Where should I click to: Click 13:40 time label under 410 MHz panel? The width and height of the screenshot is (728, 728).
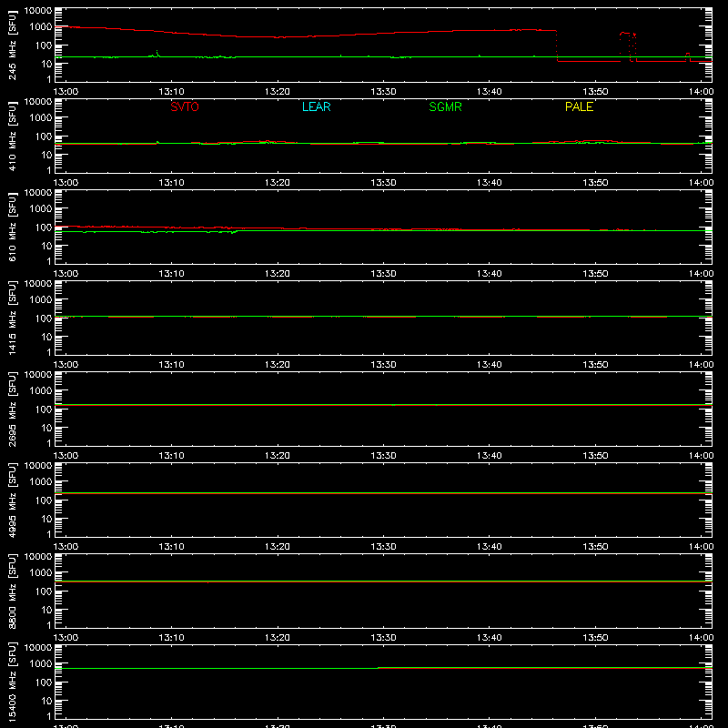coord(490,183)
